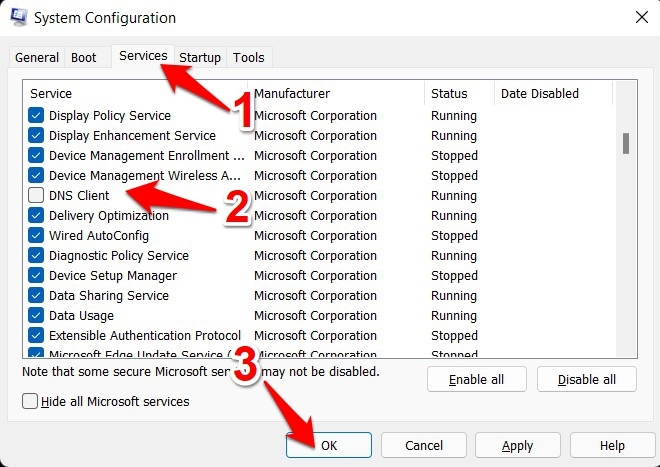This screenshot has height=467, width=660.
Task: Uncheck Delivery Optimization service
Action: pos(37,216)
